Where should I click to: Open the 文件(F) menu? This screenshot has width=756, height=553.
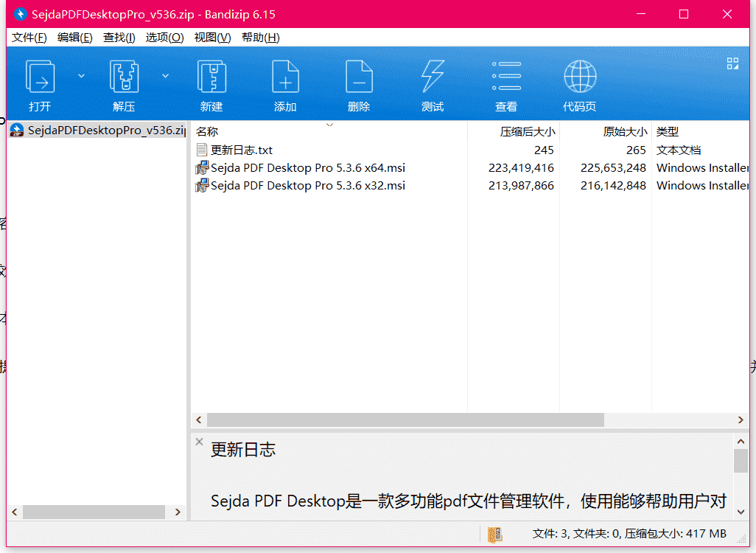point(29,38)
